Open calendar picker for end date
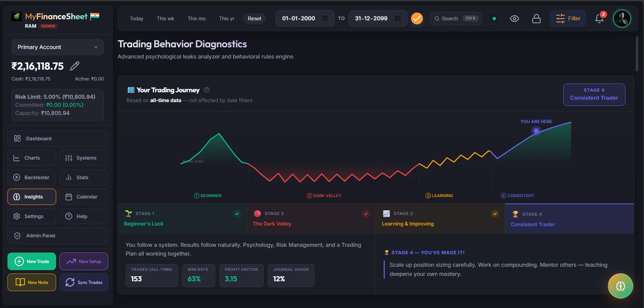 [x=398, y=18]
